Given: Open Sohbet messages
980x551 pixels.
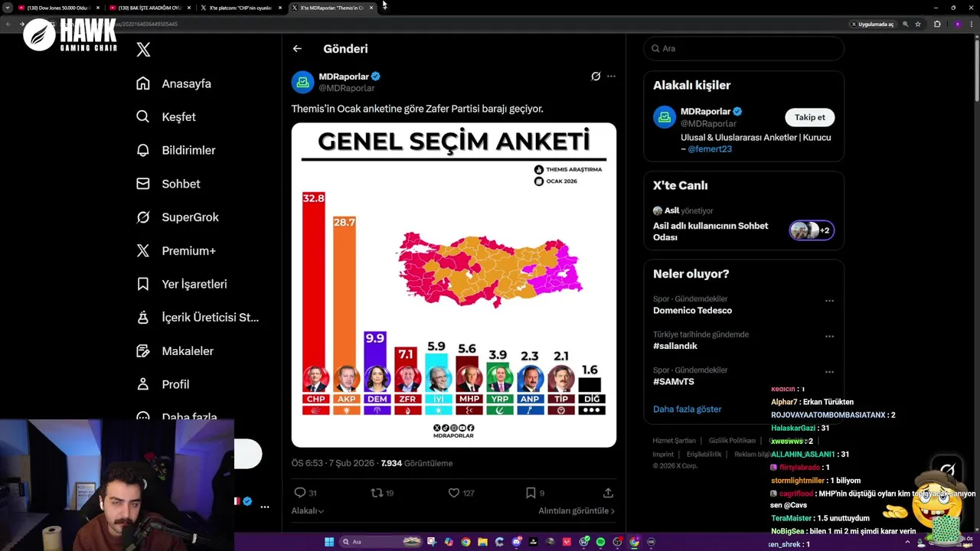Looking at the screenshot, I should tap(168, 184).
